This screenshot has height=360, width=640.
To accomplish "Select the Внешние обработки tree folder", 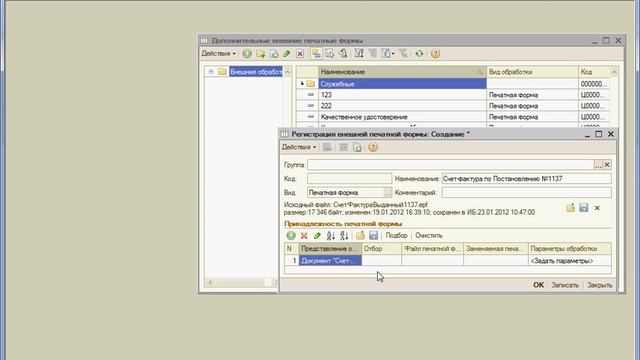I will 256,72.
